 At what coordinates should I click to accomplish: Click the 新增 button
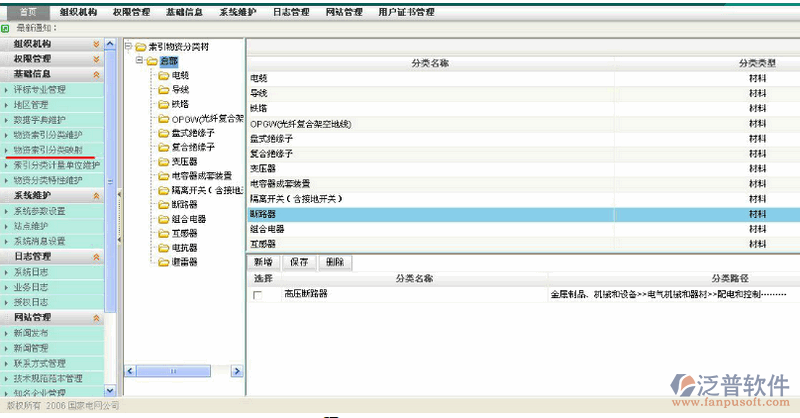click(264, 262)
